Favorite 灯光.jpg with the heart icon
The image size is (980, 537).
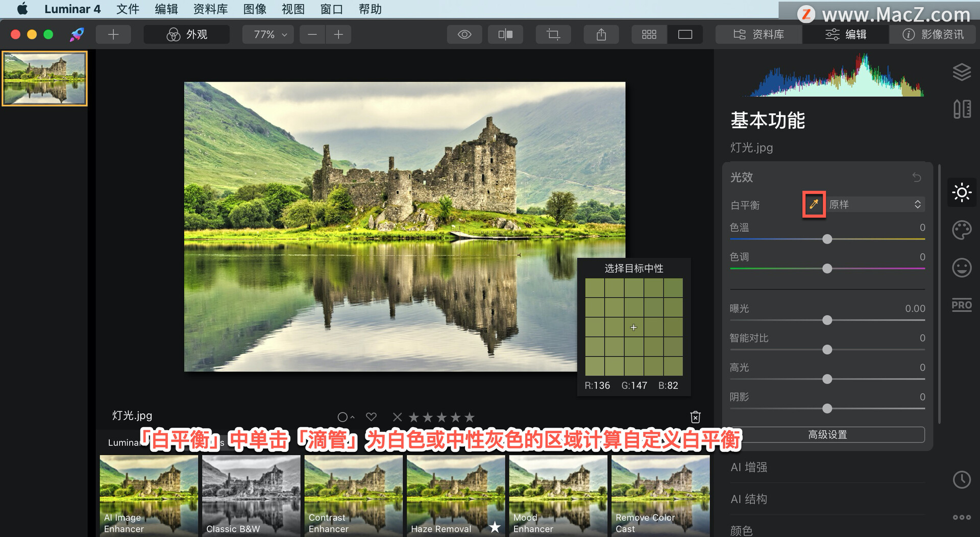[x=371, y=417]
